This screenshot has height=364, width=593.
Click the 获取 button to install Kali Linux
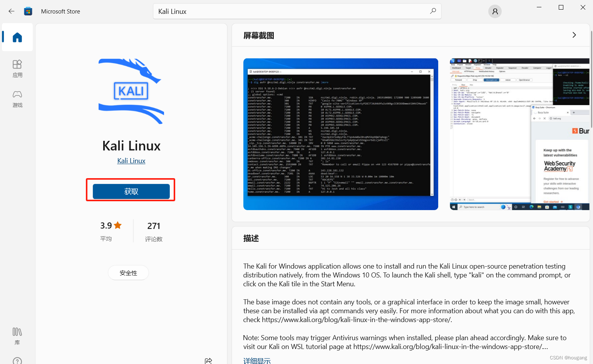click(x=131, y=191)
